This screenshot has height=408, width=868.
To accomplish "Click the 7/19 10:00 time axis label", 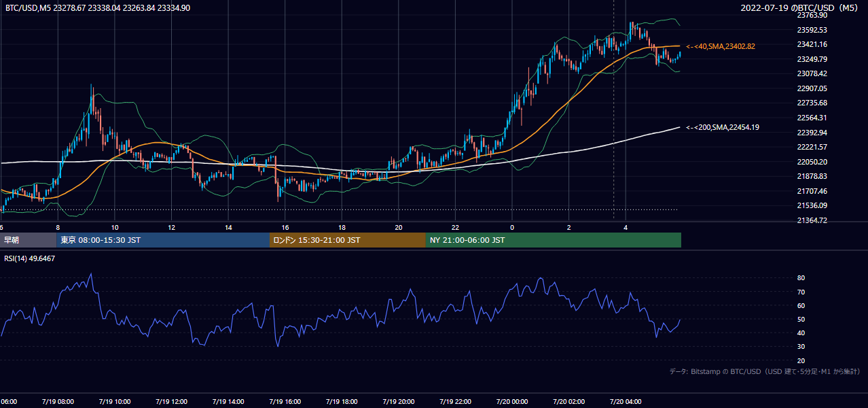I will [x=114, y=402].
